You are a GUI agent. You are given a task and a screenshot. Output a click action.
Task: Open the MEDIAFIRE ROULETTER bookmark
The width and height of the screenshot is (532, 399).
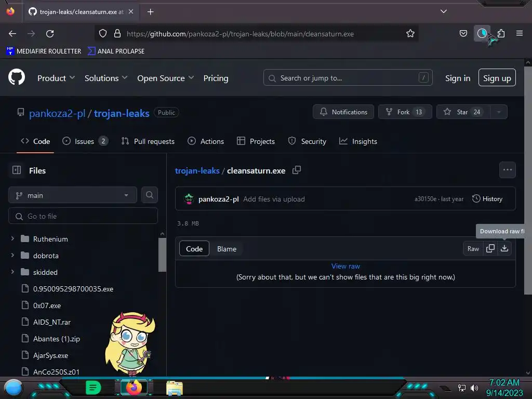[x=44, y=51]
